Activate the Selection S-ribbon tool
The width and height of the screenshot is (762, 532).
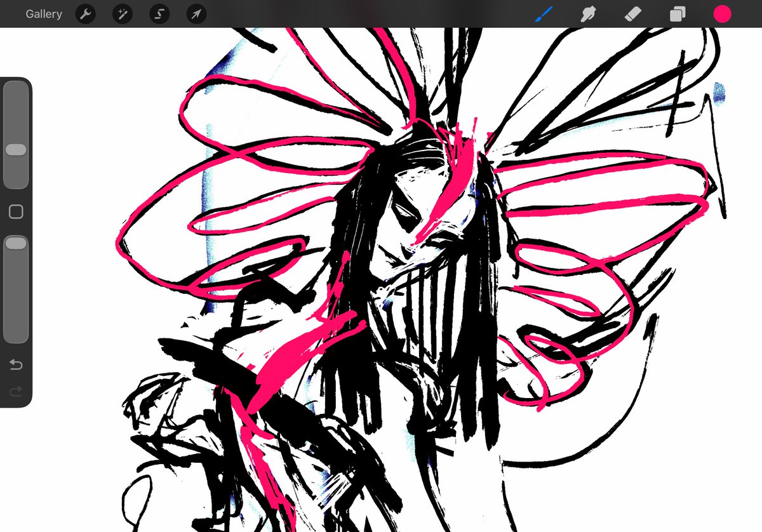[159, 14]
